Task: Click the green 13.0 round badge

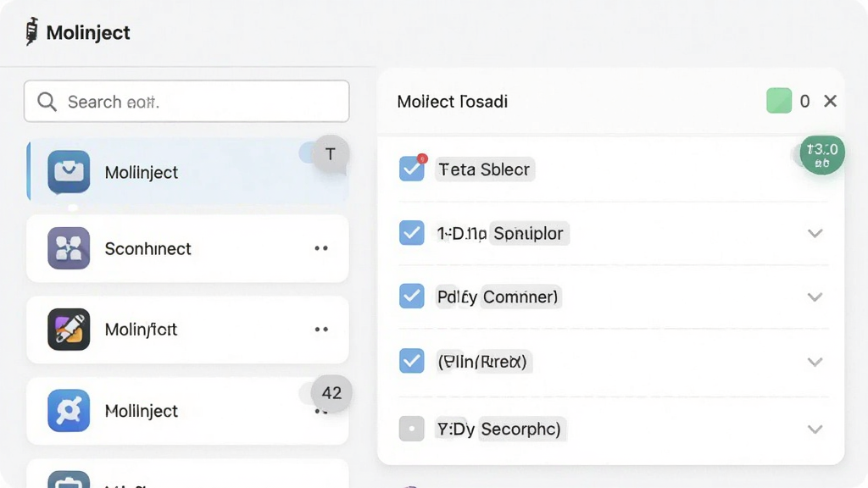Action: coord(822,155)
